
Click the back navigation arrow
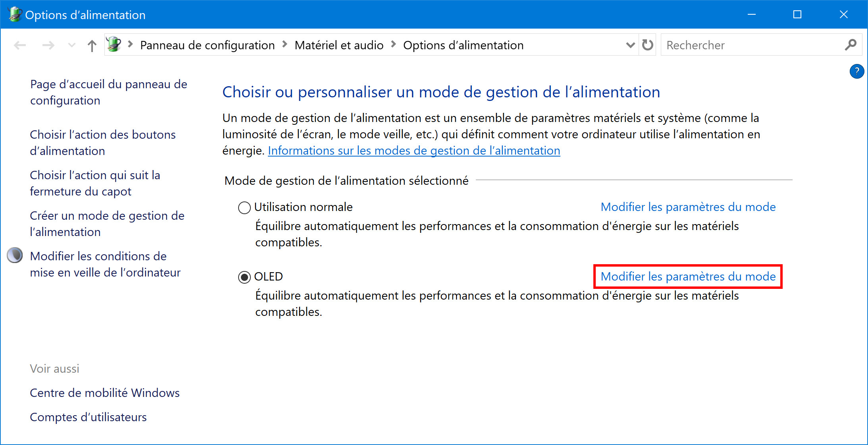[20, 45]
